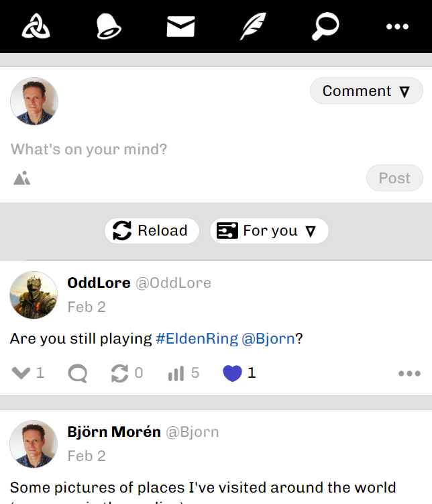Open the #EldenRing hashtag link
The height and width of the screenshot is (504, 432).
click(x=197, y=338)
